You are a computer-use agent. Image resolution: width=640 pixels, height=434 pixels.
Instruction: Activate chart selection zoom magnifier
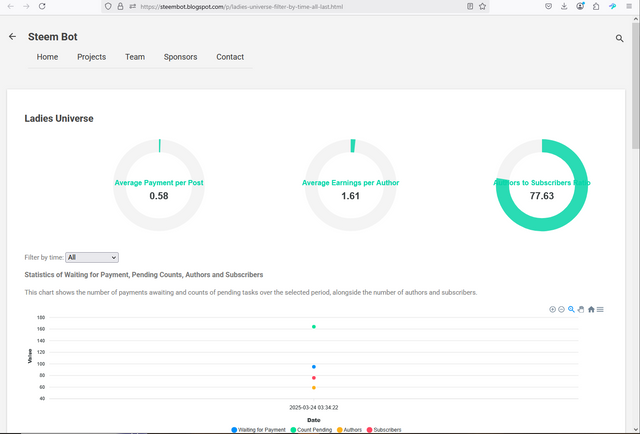click(x=571, y=309)
